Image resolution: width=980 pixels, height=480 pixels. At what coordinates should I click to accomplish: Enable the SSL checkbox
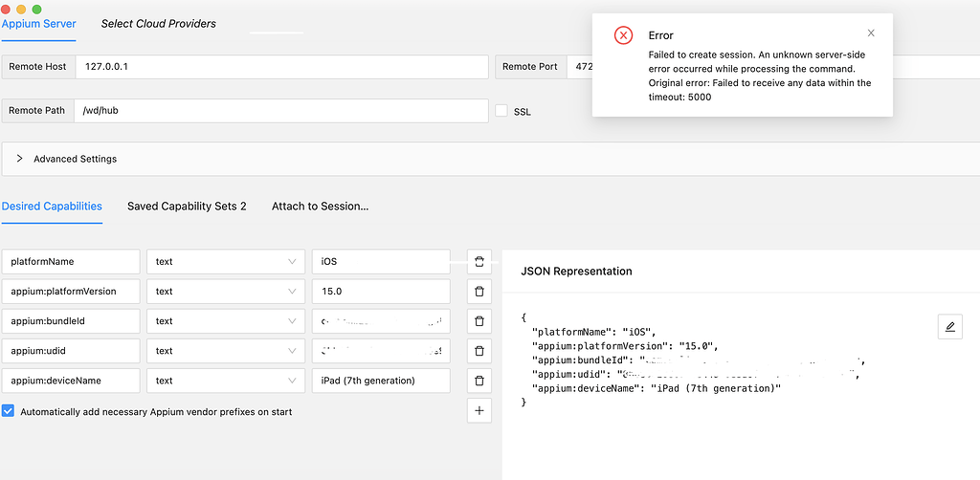(501, 111)
